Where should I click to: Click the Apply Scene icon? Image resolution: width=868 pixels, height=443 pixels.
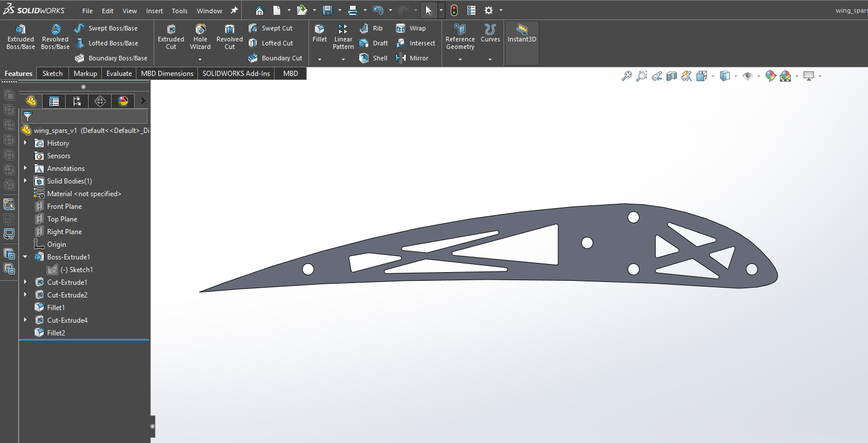785,76
